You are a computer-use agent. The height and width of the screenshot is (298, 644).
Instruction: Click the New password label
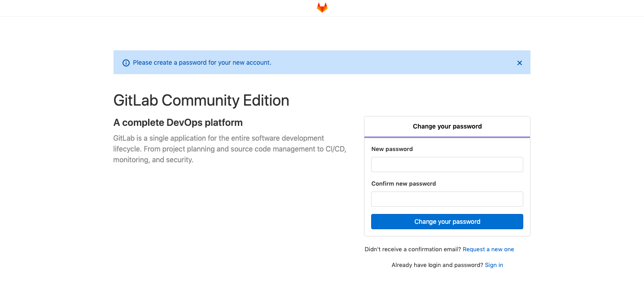tap(392, 149)
